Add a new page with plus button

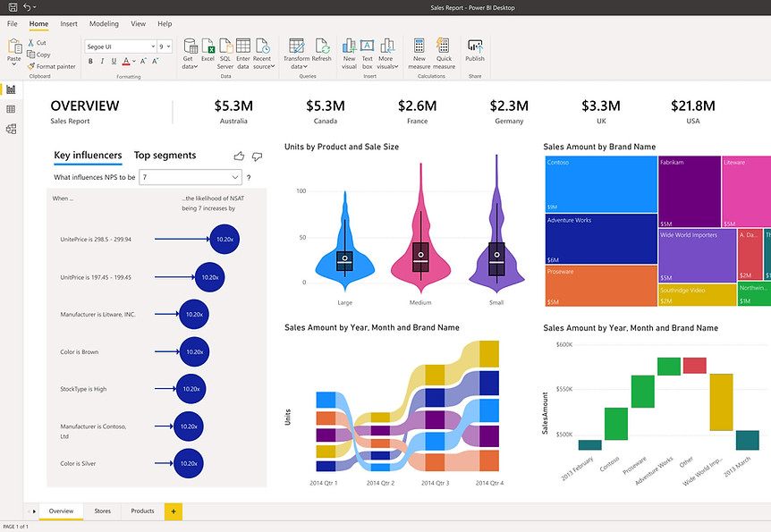(x=174, y=511)
